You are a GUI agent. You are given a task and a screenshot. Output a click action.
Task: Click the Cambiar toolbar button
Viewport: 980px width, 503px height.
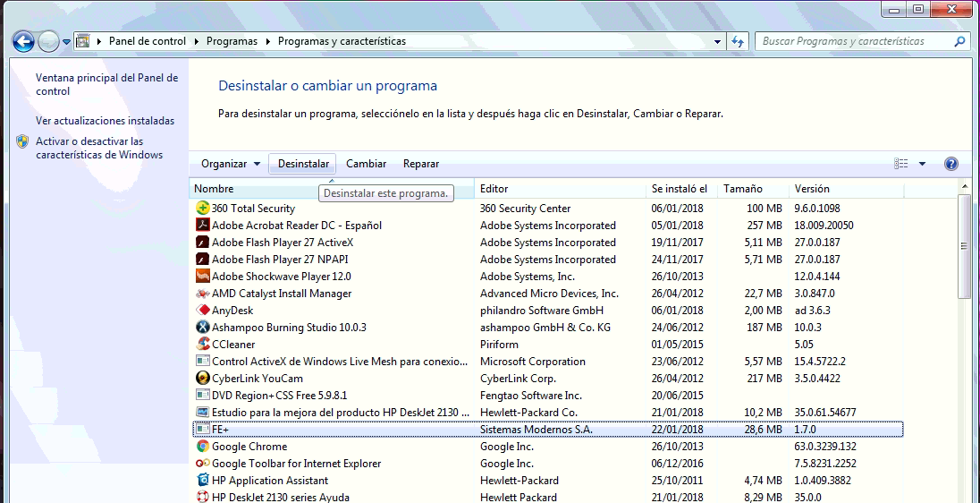pyautogui.click(x=367, y=164)
